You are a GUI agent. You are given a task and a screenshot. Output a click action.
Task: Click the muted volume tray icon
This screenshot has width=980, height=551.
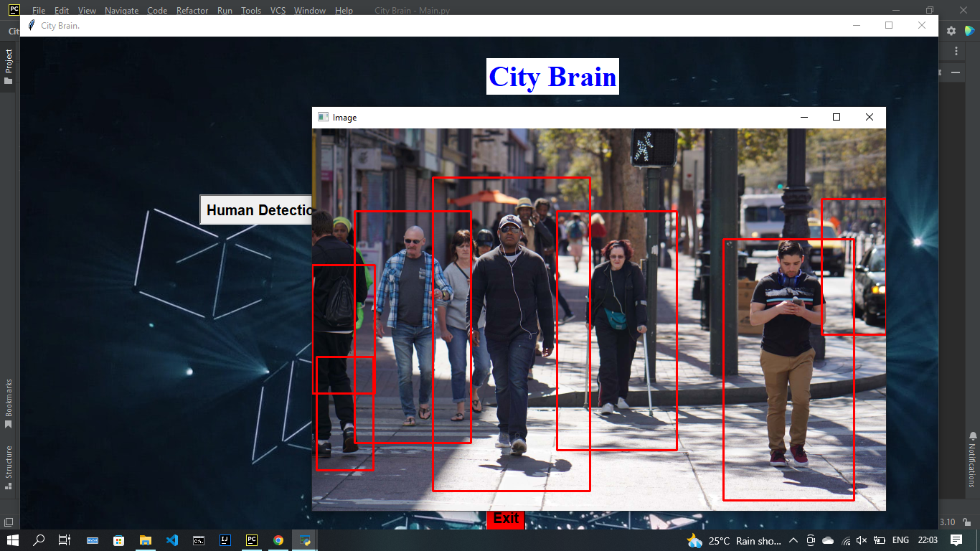862,540
